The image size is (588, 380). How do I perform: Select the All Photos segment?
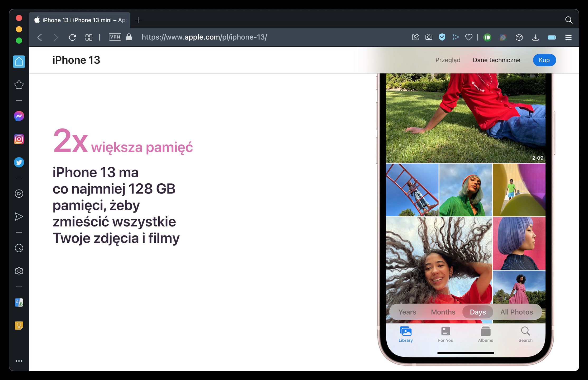click(516, 312)
